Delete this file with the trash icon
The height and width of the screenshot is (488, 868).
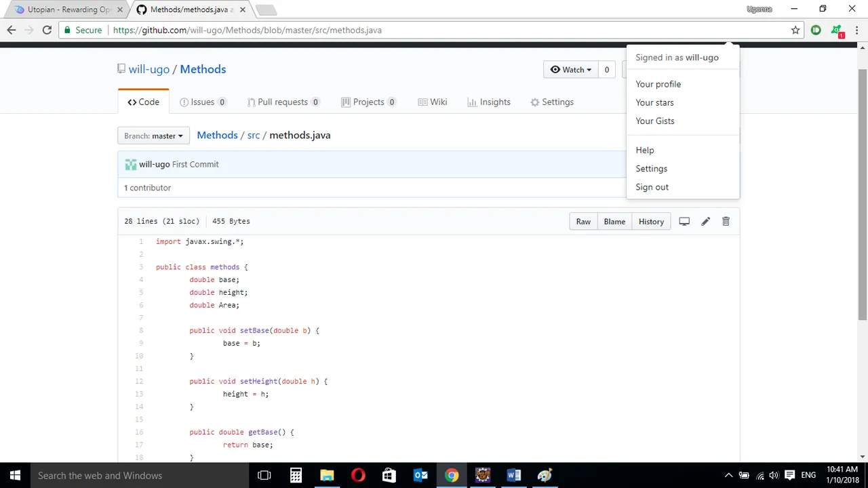[x=726, y=221]
